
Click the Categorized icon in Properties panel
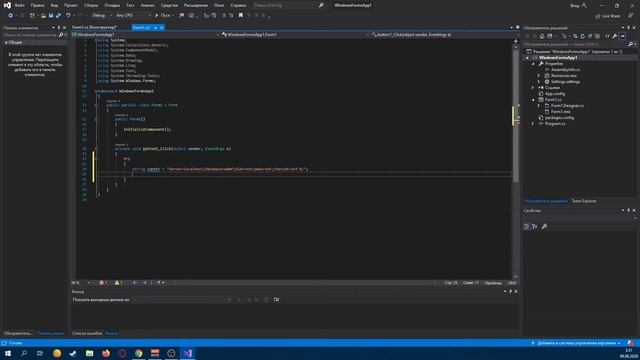(x=527, y=226)
